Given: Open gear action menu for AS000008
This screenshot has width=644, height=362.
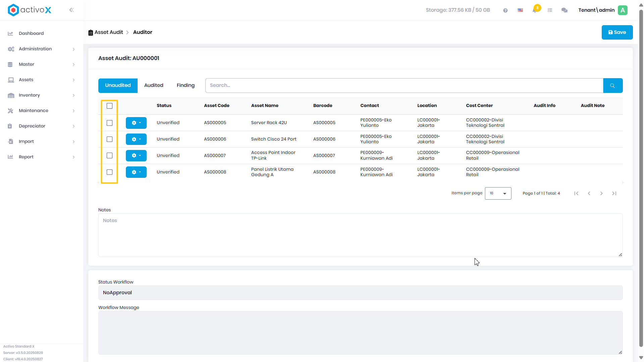Looking at the screenshot, I should (x=136, y=172).
